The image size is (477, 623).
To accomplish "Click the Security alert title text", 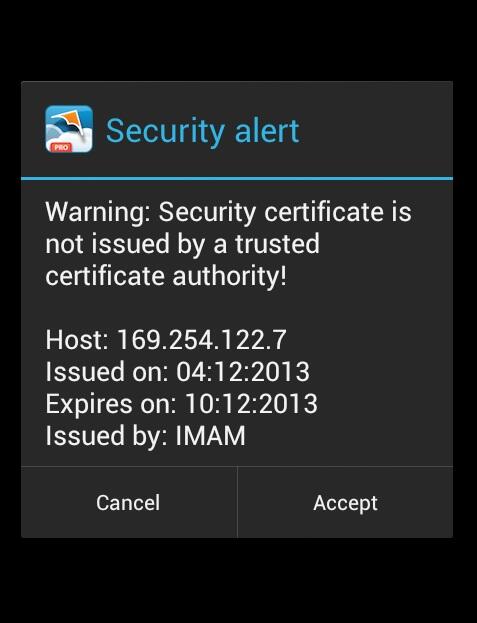I will click(x=203, y=131).
